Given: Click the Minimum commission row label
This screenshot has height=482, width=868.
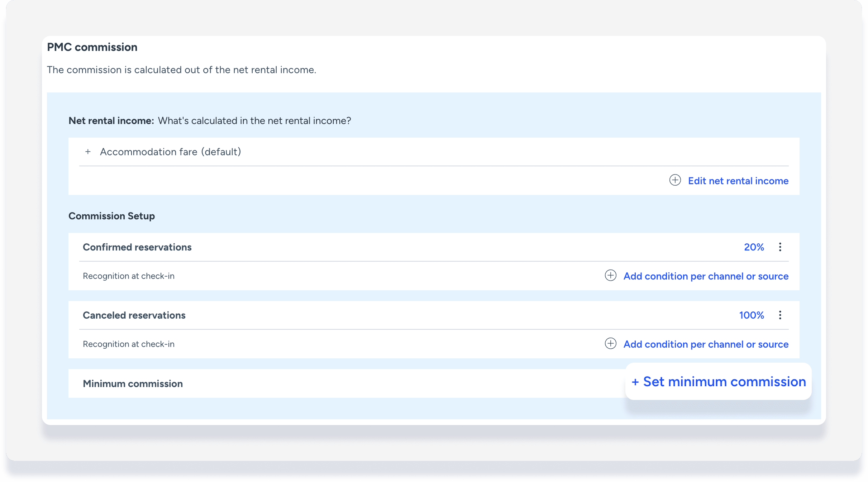Looking at the screenshot, I should [133, 384].
